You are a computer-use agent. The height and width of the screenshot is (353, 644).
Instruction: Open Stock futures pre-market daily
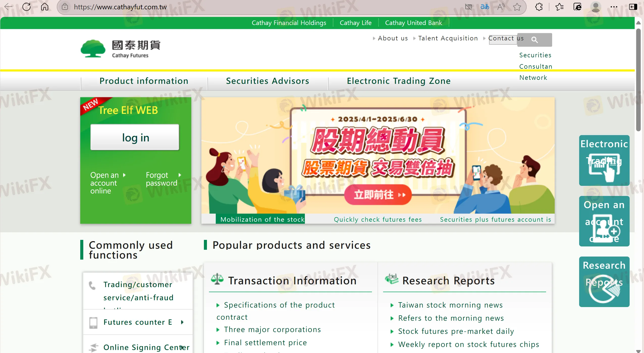456,331
